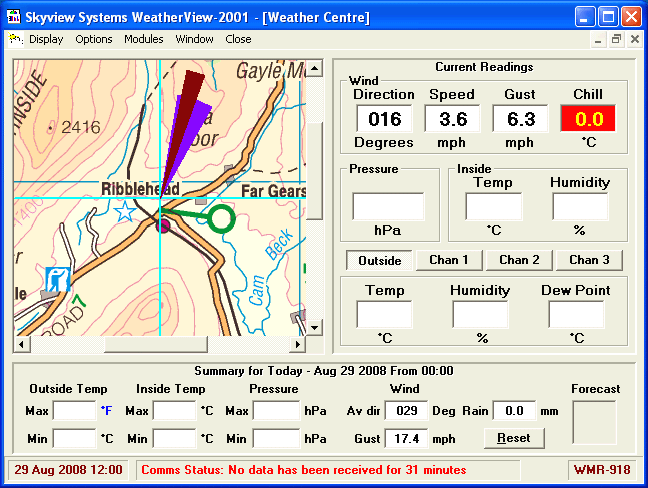Click the Dew Point reading field
The image size is (648, 488).
(577, 314)
